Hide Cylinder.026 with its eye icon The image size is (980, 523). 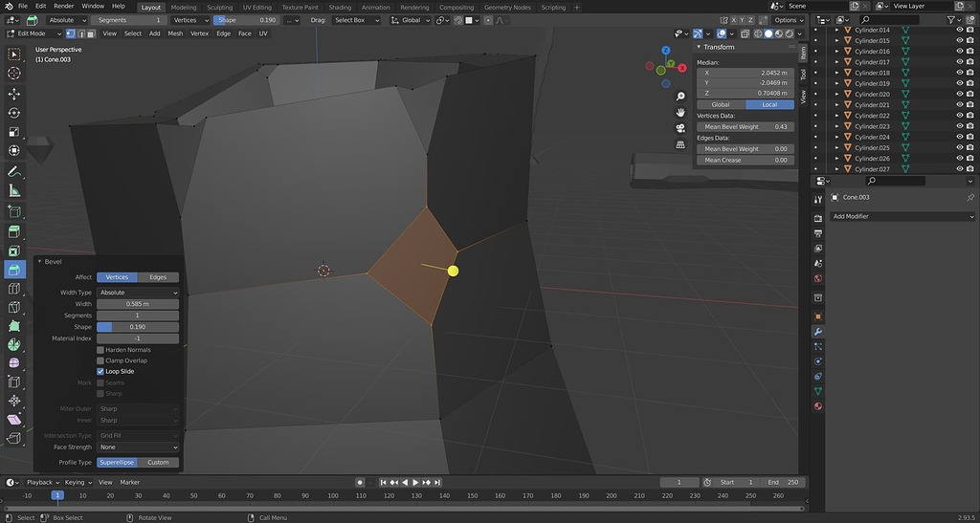click(960, 159)
